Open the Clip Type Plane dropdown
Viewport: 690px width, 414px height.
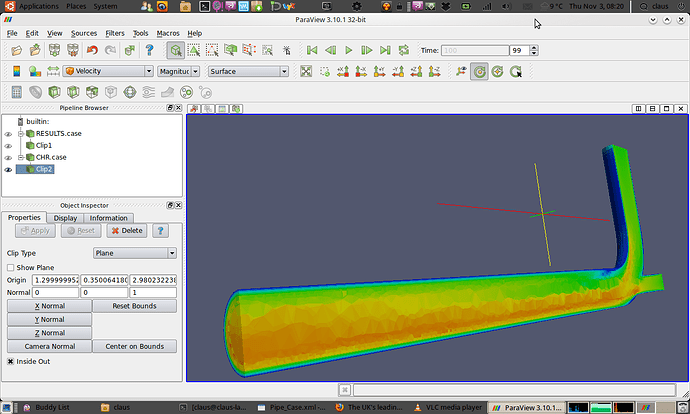(135, 253)
